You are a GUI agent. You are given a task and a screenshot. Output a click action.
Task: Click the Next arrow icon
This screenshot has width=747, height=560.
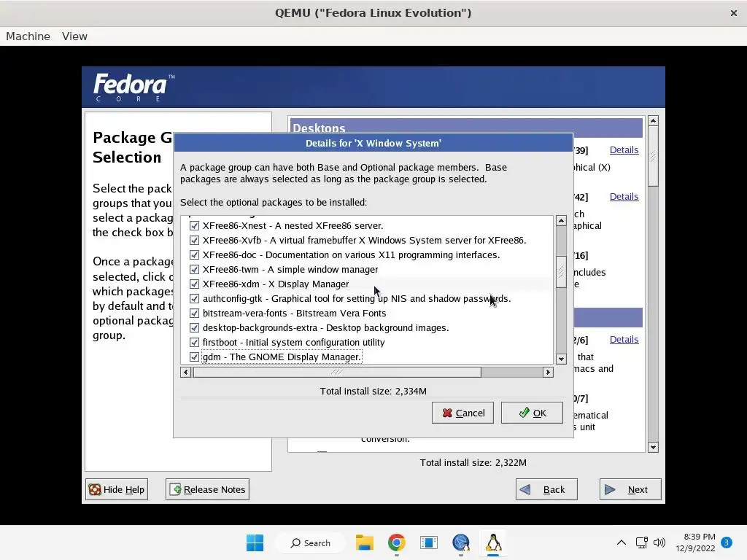tap(610, 489)
